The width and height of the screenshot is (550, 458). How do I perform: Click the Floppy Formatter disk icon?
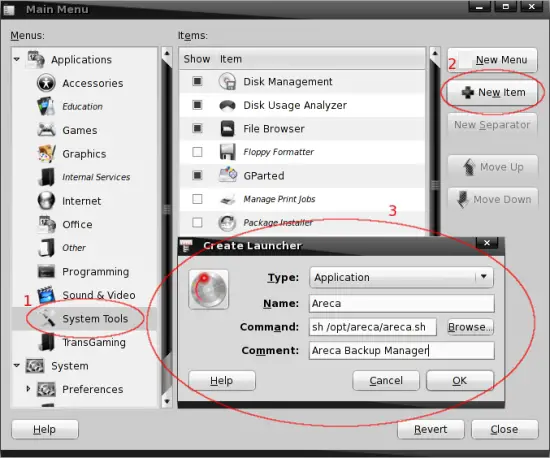[x=227, y=152]
